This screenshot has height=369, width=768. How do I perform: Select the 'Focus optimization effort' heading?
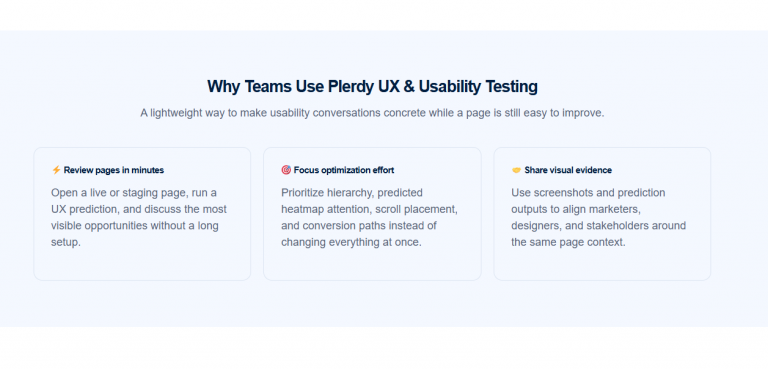[x=344, y=170]
